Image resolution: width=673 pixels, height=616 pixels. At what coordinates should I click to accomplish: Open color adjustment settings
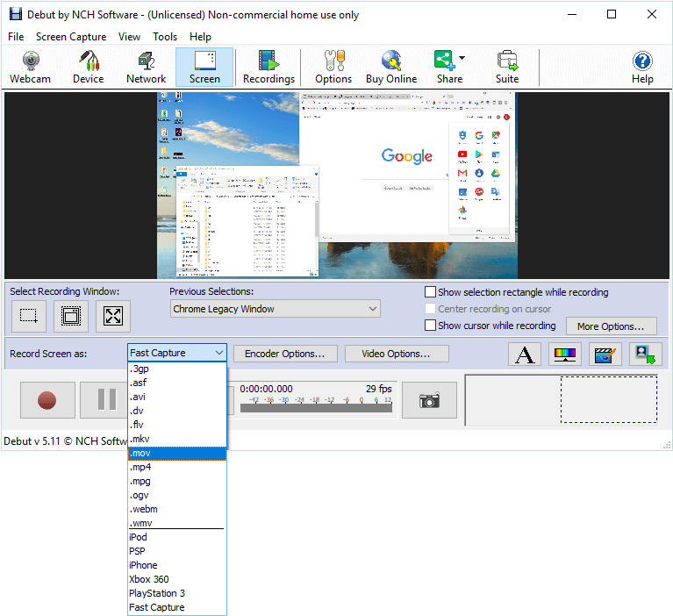click(565, 355)
